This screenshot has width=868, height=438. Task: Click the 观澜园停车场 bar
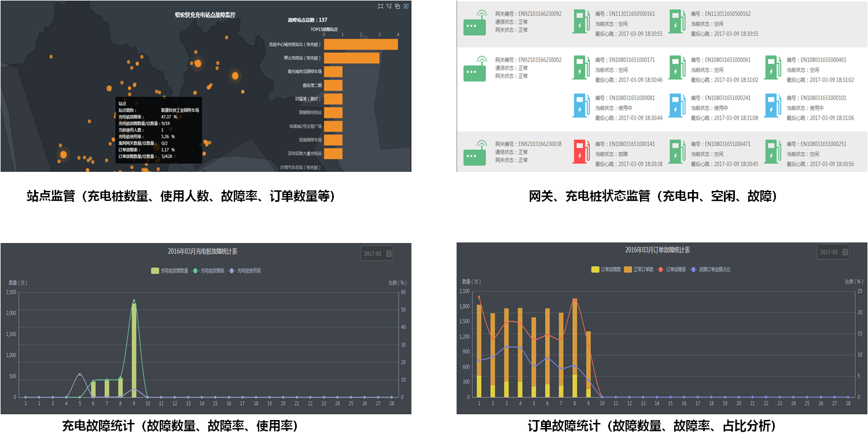(x=333, y=140)
